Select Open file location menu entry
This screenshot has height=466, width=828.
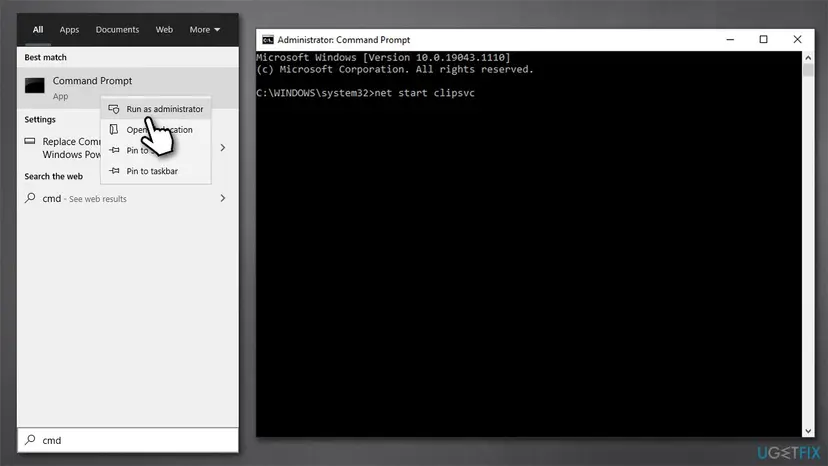(x=156, y=129)
